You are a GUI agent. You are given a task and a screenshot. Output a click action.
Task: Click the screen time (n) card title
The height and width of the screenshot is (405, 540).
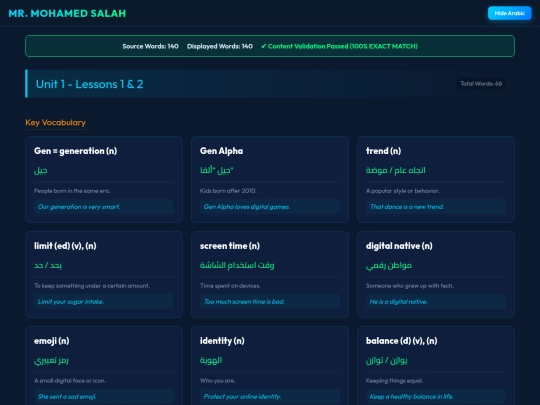tap(230, 246)
